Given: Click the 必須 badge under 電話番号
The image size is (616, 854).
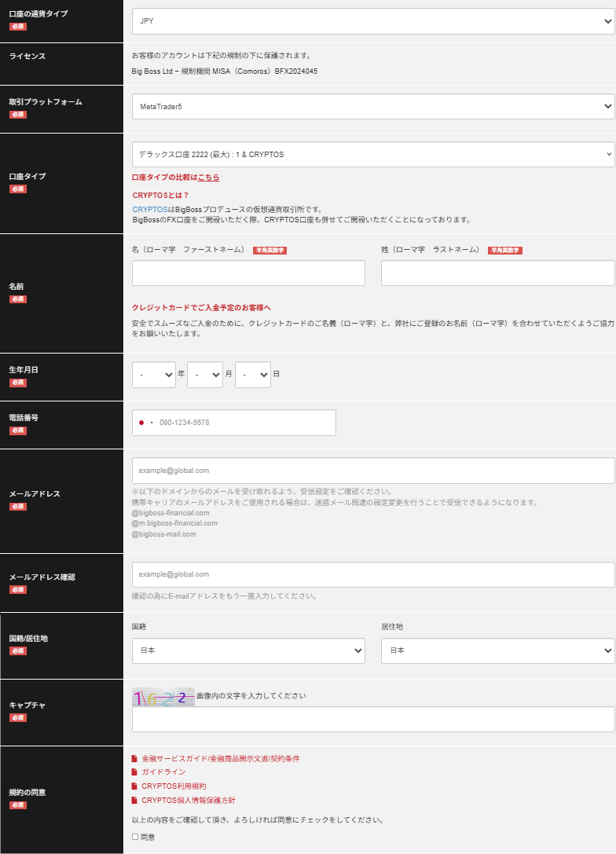Looking at the screenshot, I should [x=18, y=431].
